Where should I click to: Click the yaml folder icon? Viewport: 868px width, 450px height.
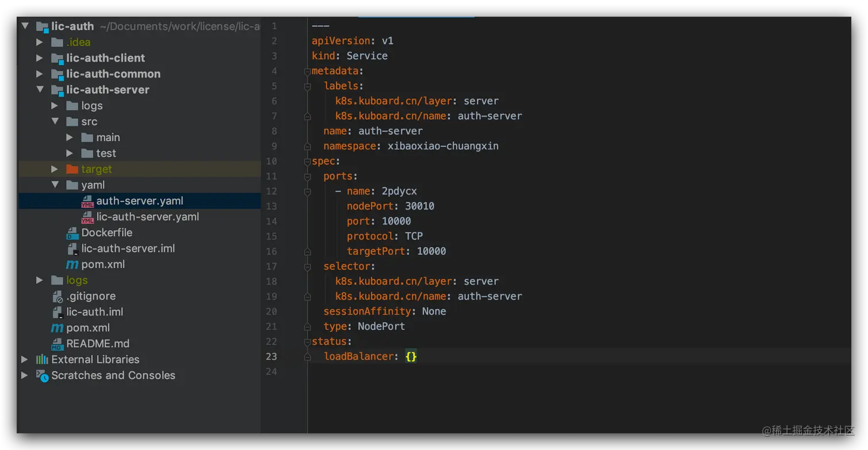[x=72, y=185]
